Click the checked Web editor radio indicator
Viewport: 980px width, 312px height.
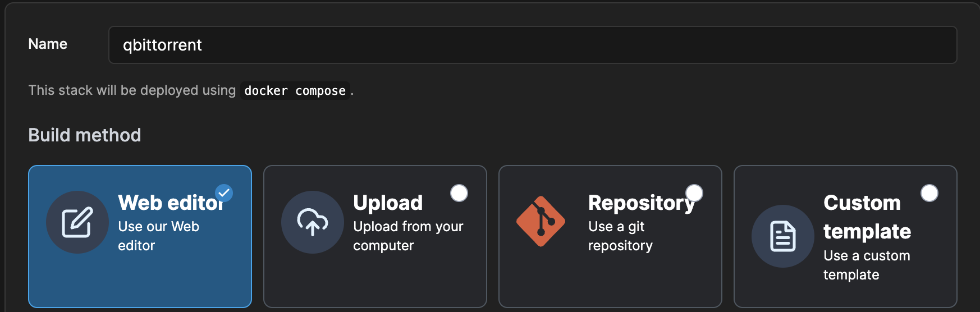point(224,193)
